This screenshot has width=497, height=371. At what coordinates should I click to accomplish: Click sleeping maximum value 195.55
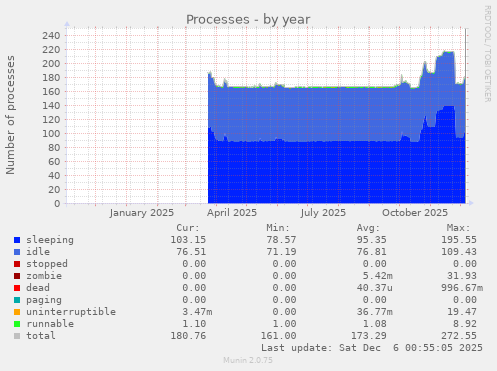point(459,240)
